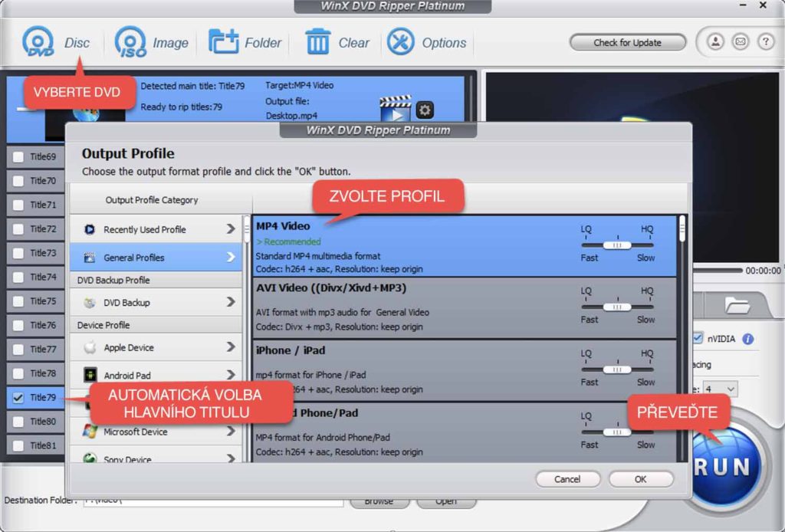Adjust AVI Video quality slider

tap(617, 307)
